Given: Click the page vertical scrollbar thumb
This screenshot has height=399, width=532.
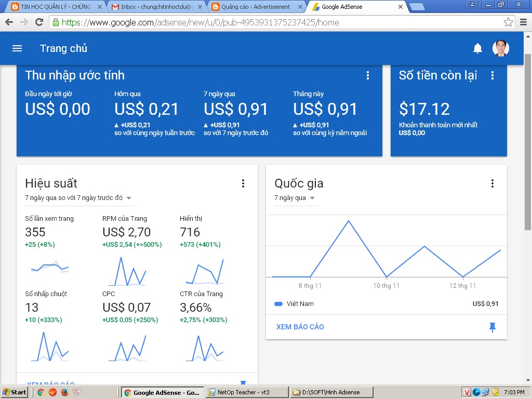Looking at the screenshot, I should click(x=528, y=142).
